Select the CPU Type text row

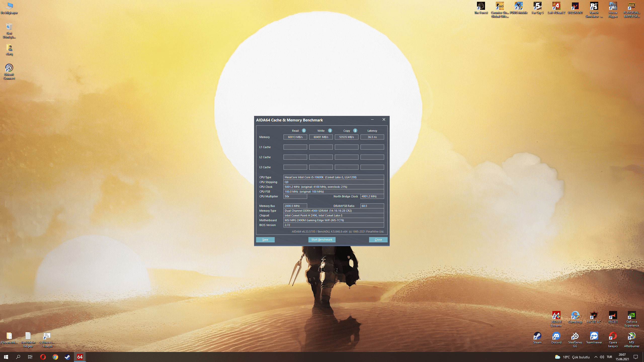click(334, 177)
